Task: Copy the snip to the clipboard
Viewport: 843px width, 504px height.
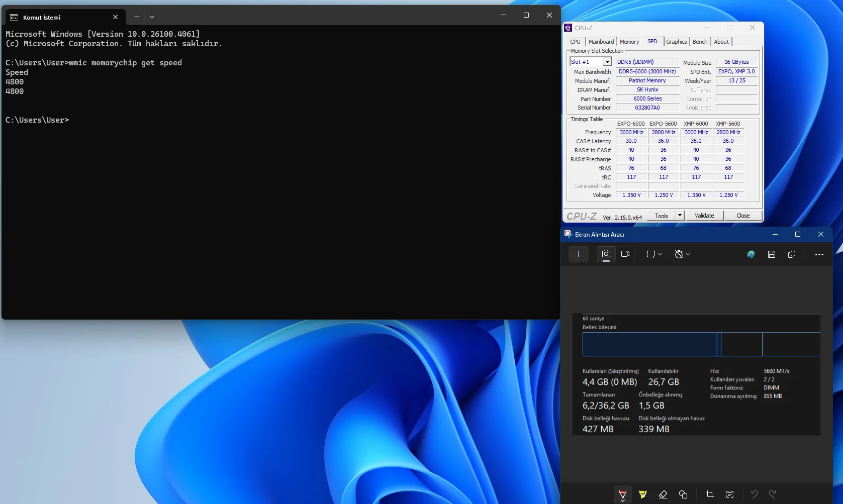Action: click(792, 254)
